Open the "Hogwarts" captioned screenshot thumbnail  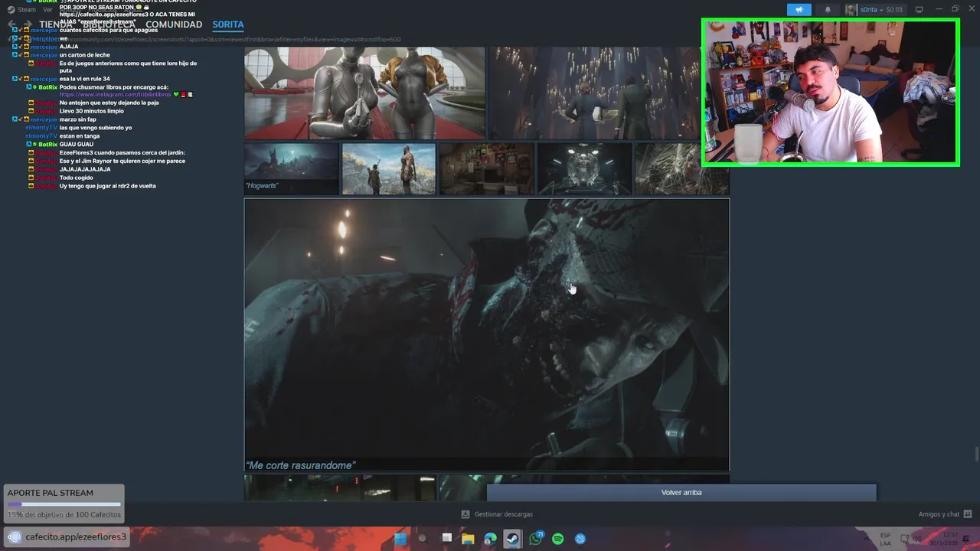tap(291, 168)
